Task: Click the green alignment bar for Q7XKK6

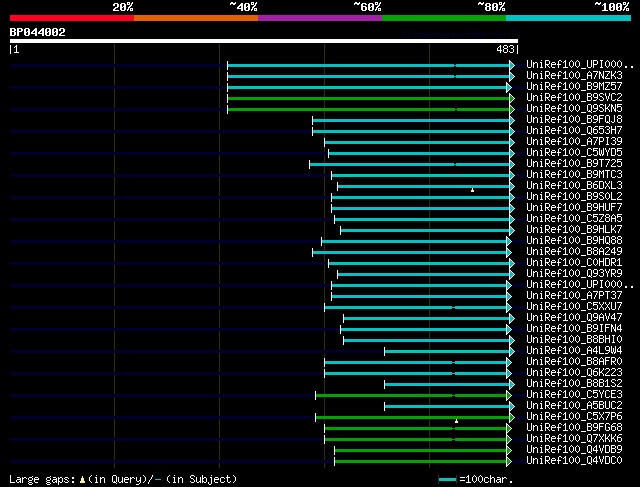Action: pyautogui.click(x=416, y=440)
